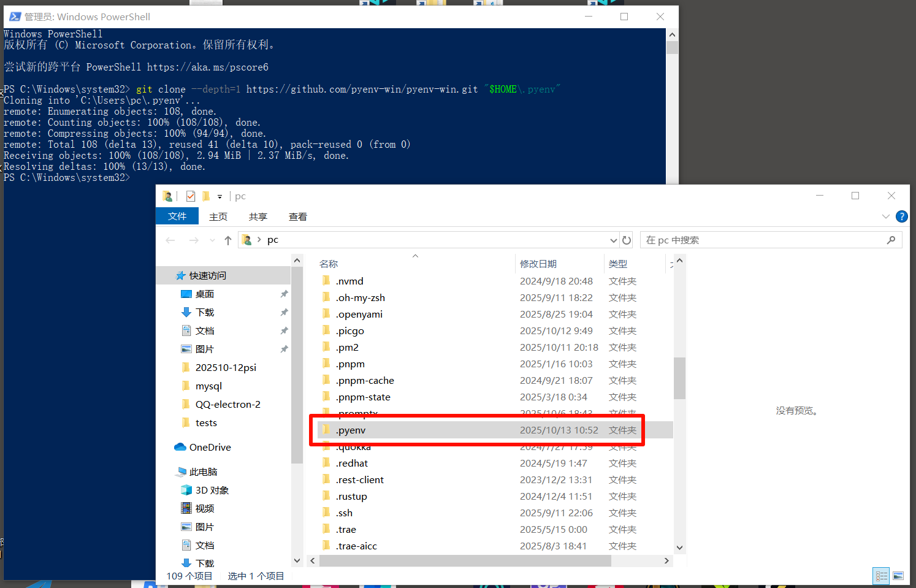916x588 pixels.
Task: Click the Properties icon in quick access toolbar
Action: [191, 196]
